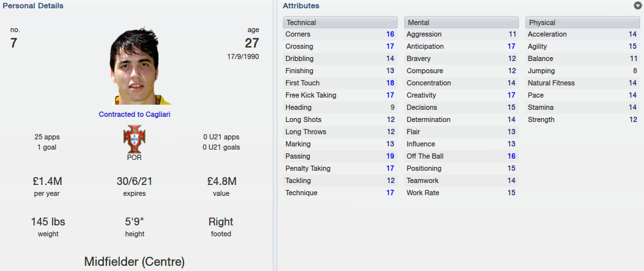Click the £1.4M per year wage
The width and height of the screenshot is (644, 271).
click(47, 181)
